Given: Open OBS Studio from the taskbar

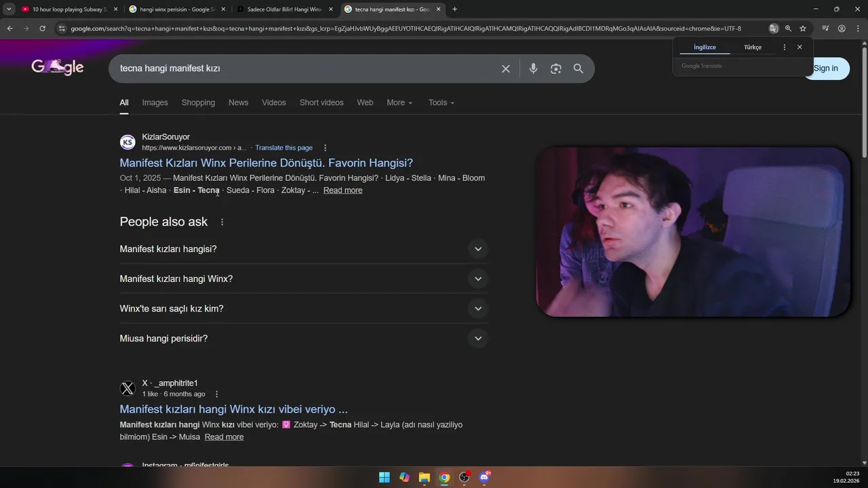Looking at the screenshot, I should 464,477.
